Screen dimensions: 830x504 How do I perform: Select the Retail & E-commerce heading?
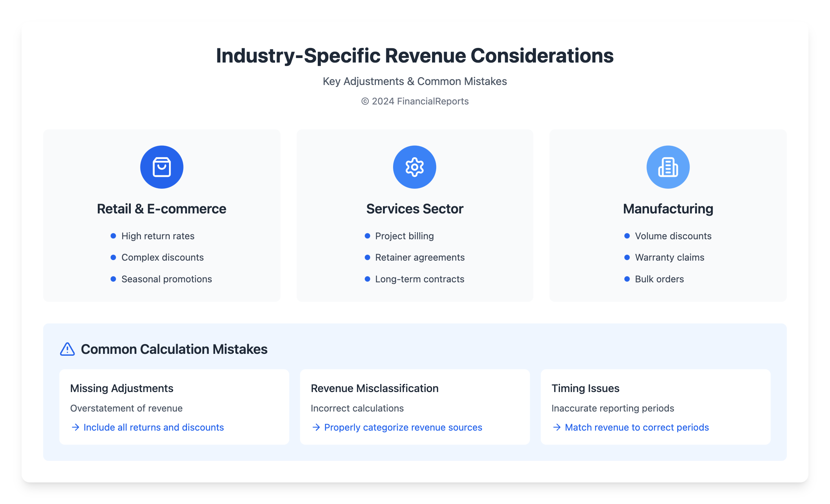click(162, 209)
